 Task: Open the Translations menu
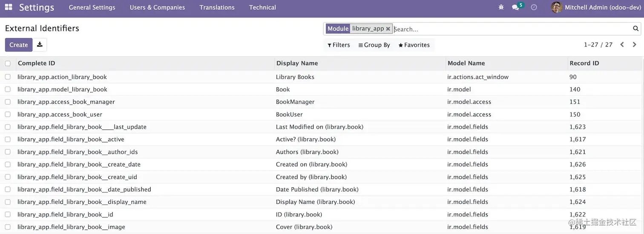tap(217, 7)
